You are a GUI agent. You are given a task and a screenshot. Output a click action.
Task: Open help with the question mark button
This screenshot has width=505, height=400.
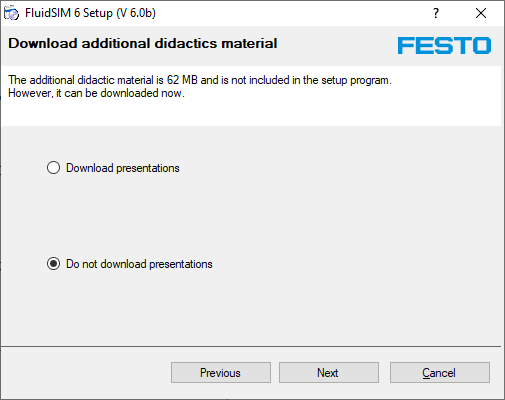coord(436,13)
